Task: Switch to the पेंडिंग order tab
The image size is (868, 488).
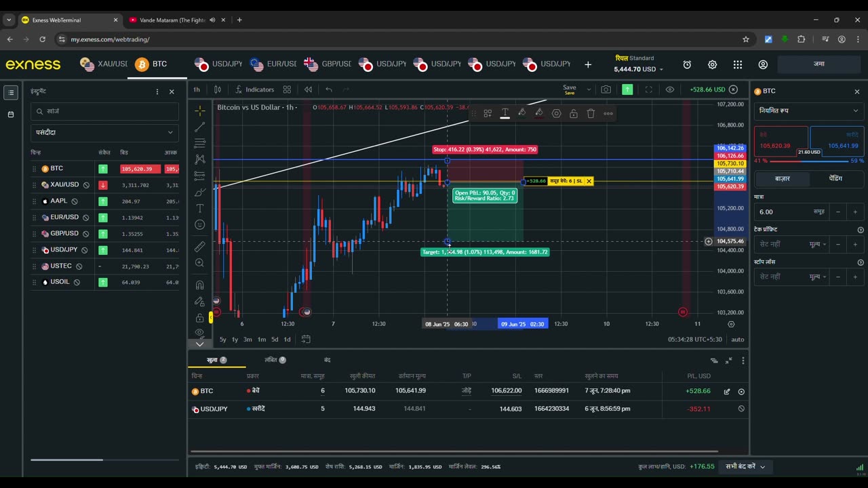Action: pyautogui.click(x=836, y=179)
